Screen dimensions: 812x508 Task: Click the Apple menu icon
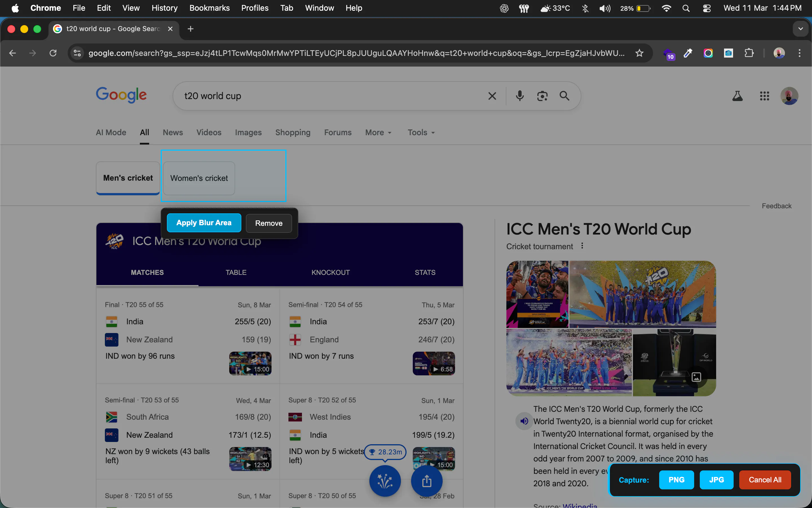[x=15, y=8]
